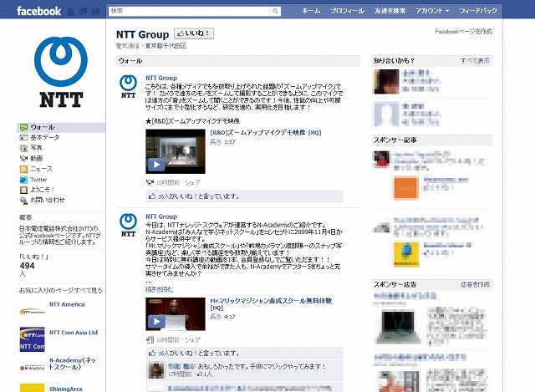Click the いいね! button beside NTT Group

pyautogui.click(x=194, y=33)
